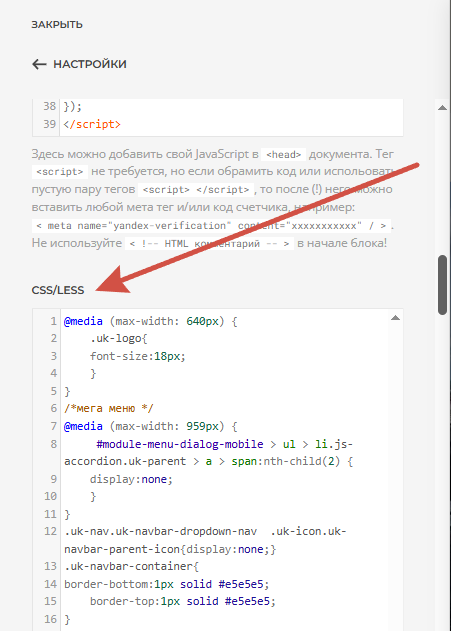The height and width of the screenshot is (631, 451).
Task: Click the CSS/LESS section heading
Action: pos(58,290)
